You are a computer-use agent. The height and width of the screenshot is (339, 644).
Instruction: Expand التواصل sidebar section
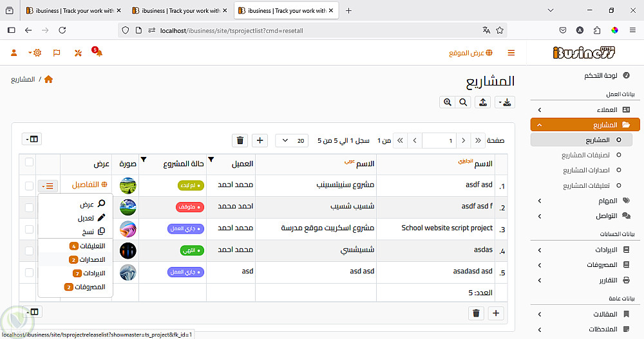click(585, 216)
